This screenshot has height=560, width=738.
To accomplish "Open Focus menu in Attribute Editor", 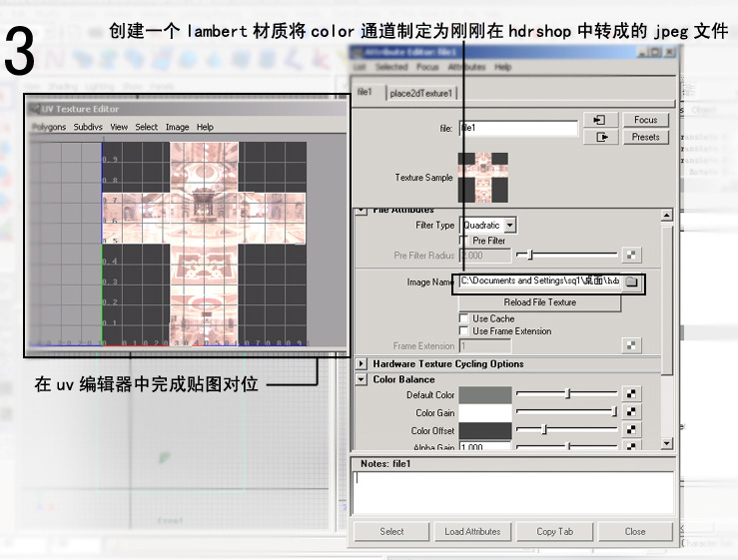I will click(x=427, y=67).
